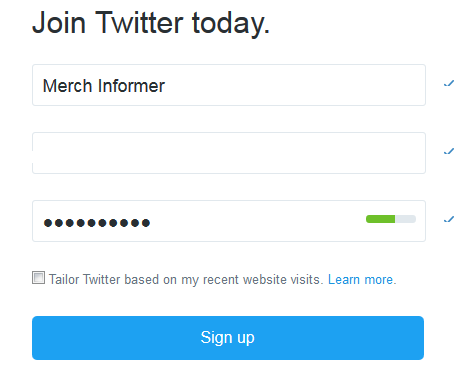Click inside the masked password field
The image size is (468, 369).
(x=229, y=221)
